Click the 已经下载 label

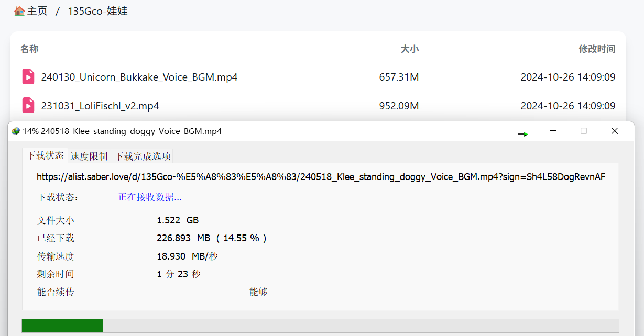(x=56, y=238)
